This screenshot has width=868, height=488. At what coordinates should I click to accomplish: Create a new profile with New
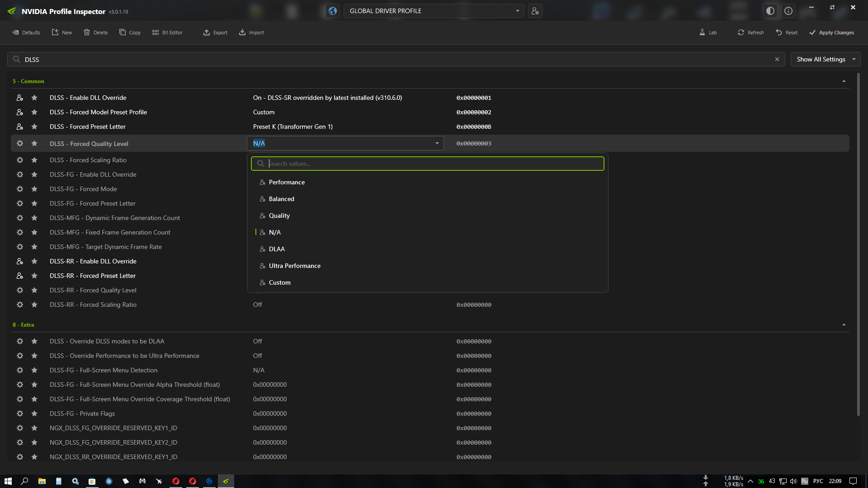62,33
